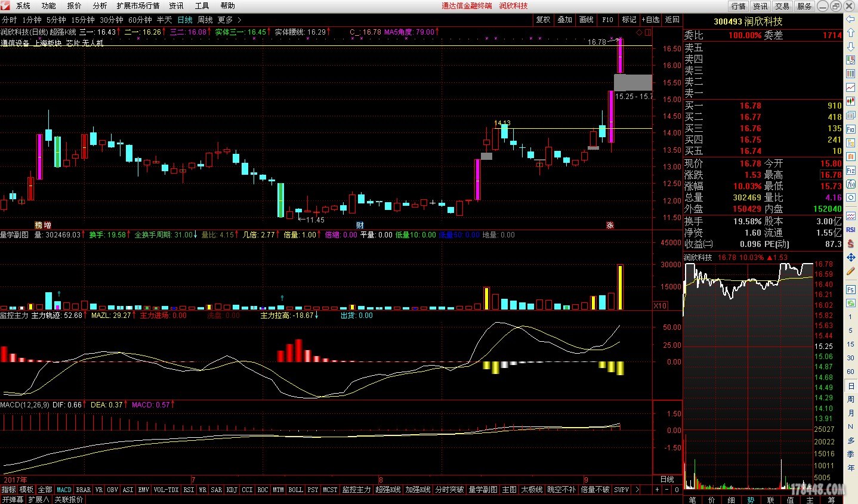Open the candlestick chart icon in sidebar
The height and width of the screenshot is (504, 858).
pos(850,101)
